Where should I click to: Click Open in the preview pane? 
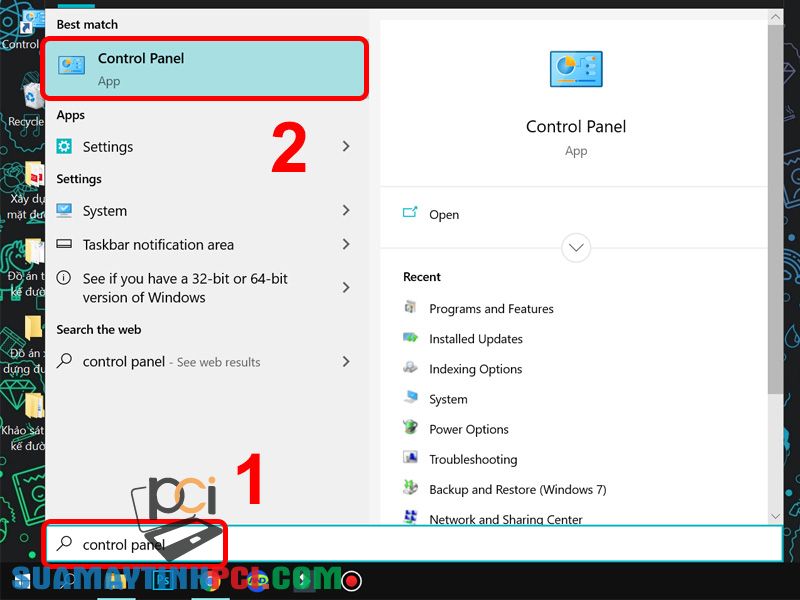click(443, 214)
